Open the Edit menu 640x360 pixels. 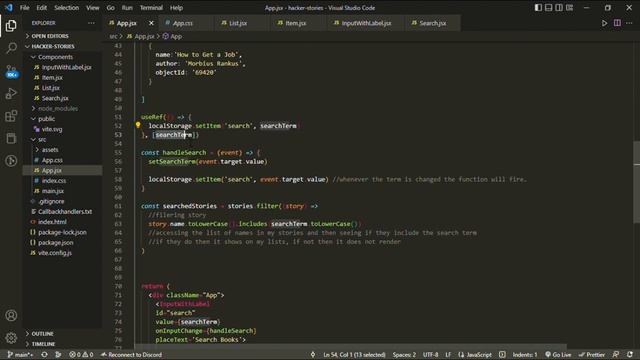click(42, 8)
